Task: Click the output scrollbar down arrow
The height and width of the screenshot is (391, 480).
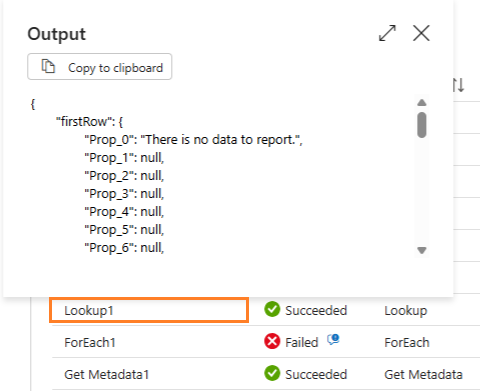Action: pyautogui.click(x=422, y=250)
